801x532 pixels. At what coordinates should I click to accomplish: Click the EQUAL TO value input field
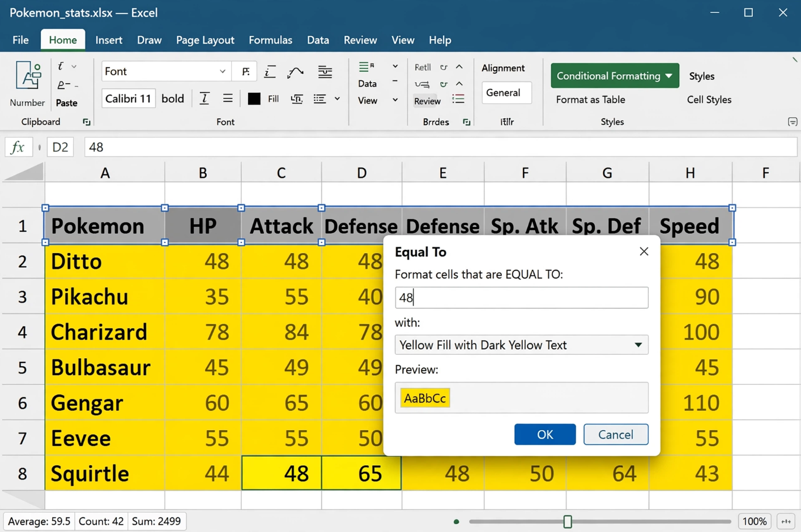tap(521, 298)
